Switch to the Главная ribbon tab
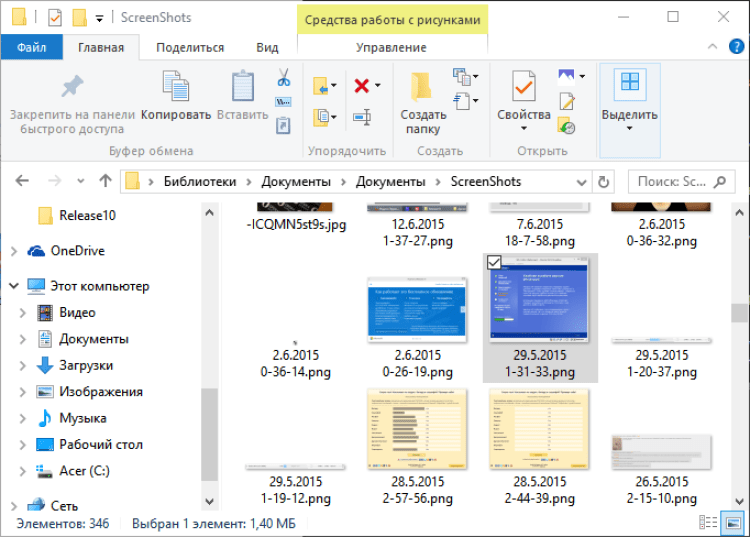750x537 pixels. 101,47
